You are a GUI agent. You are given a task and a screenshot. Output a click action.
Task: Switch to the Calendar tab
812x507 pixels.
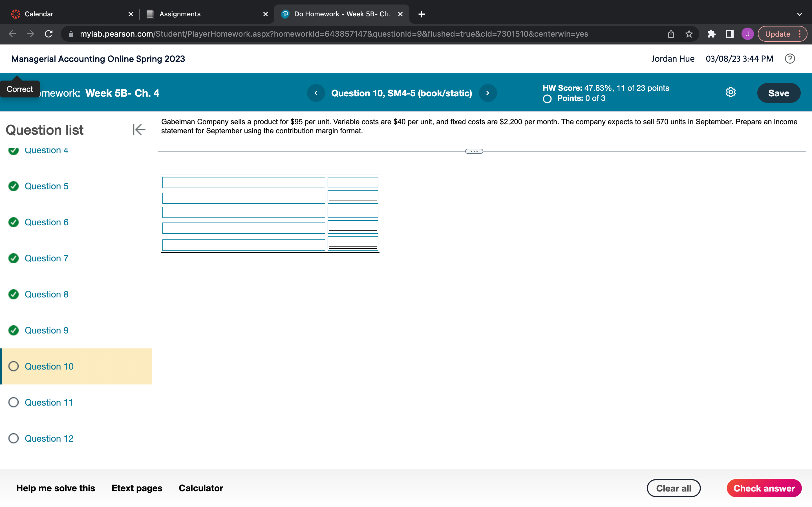click(x=39, y=14)
